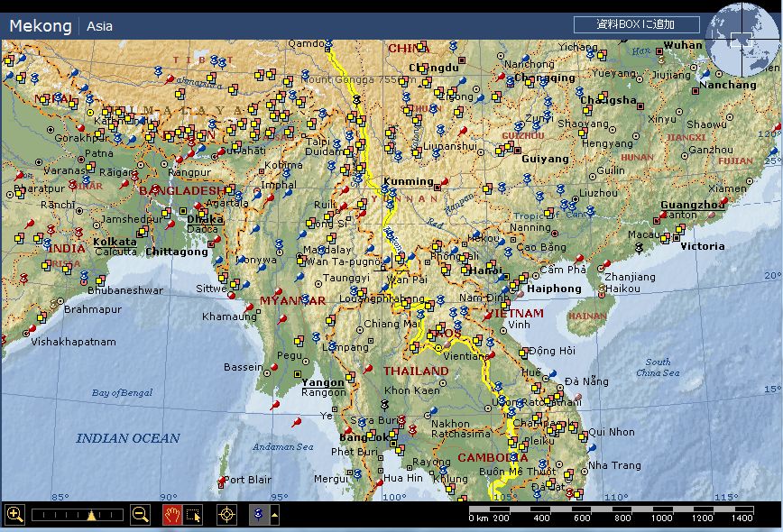Click the Dhaka city label
The height and width of the screenshot is (532, 783).
point(206,218)
